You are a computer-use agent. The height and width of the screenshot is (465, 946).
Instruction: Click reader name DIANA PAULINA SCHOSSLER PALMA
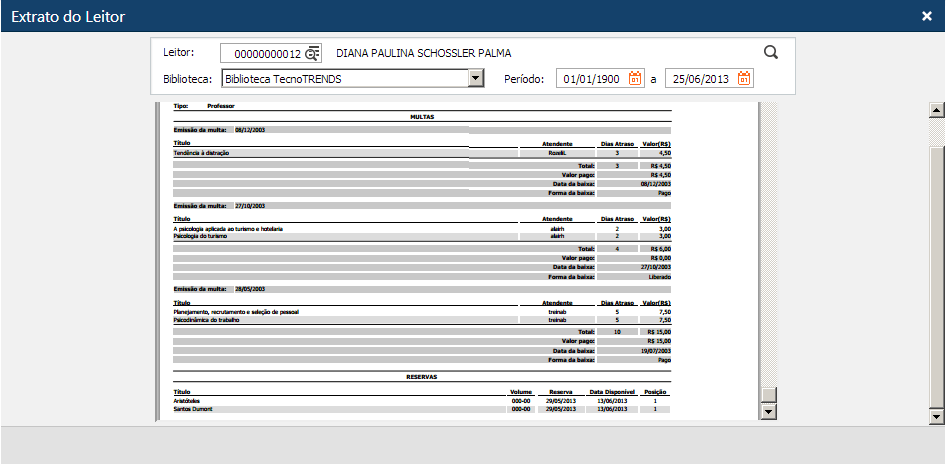pos(430,54)
